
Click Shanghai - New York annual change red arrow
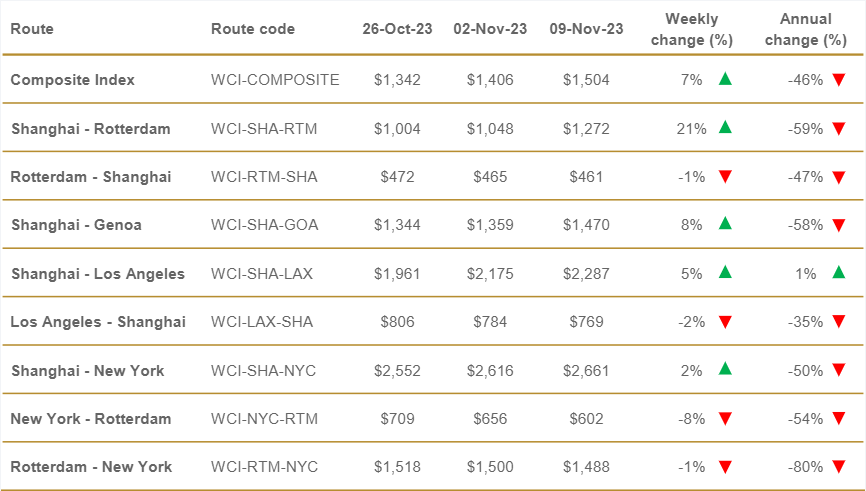839,371
